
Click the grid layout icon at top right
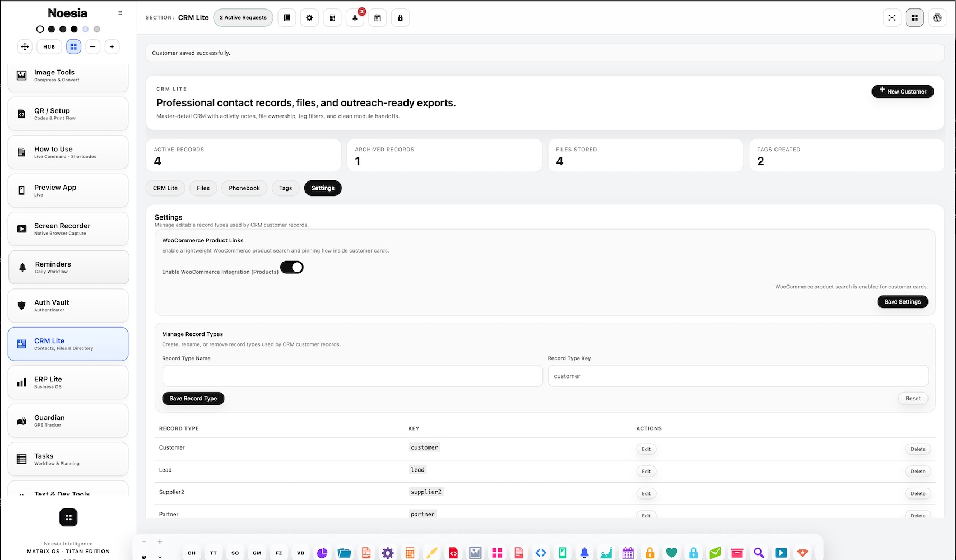click(x=915, y=18)
